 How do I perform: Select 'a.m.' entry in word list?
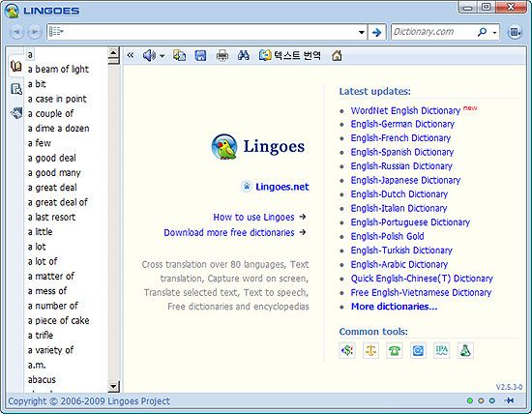pyautogui.click(x=37, y=365)
